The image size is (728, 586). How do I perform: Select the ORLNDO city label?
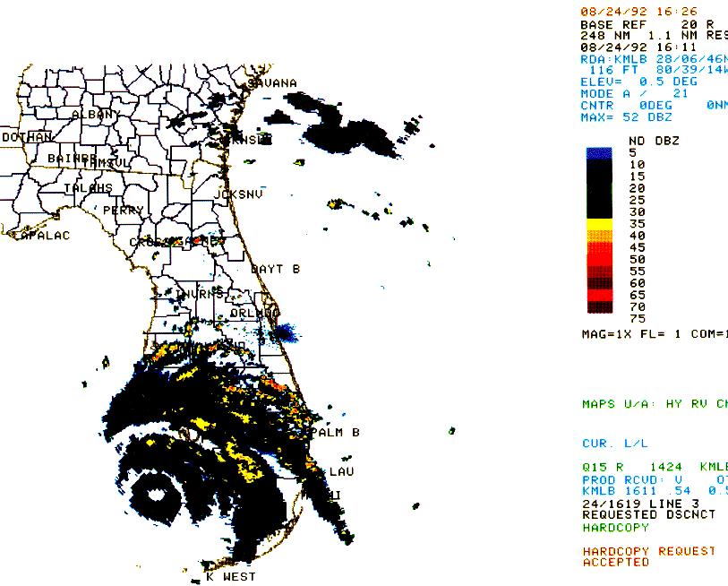[254, 314]
